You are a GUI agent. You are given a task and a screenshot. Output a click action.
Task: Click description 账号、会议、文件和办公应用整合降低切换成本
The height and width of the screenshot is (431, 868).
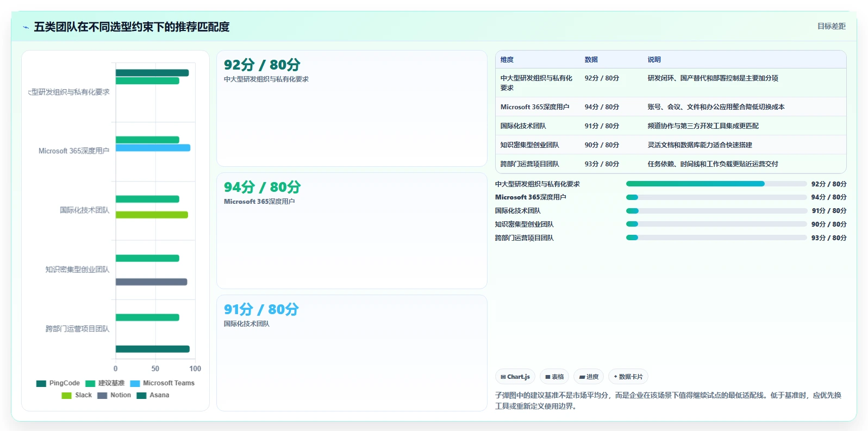[716, 107]
